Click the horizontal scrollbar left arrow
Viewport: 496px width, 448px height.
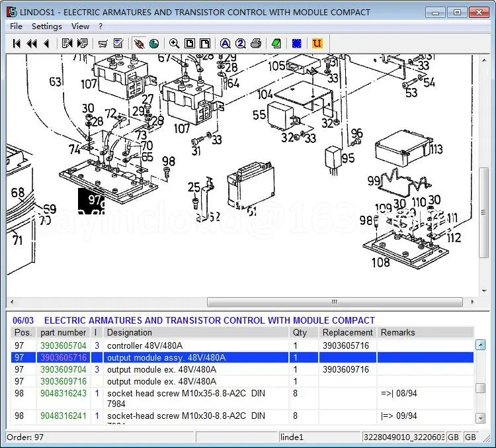(x=12, y=302)
